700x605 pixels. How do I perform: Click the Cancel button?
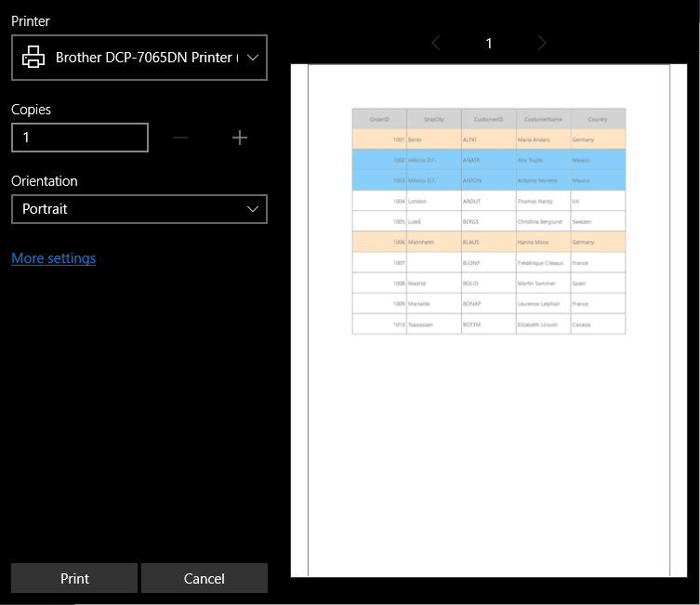coord(205,578)
